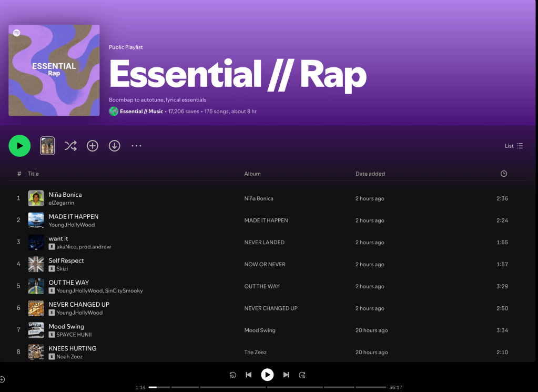The height and width of the screenshot is (392, 538).
Task: Select the want it track title
Action: [x=58, y=238]
